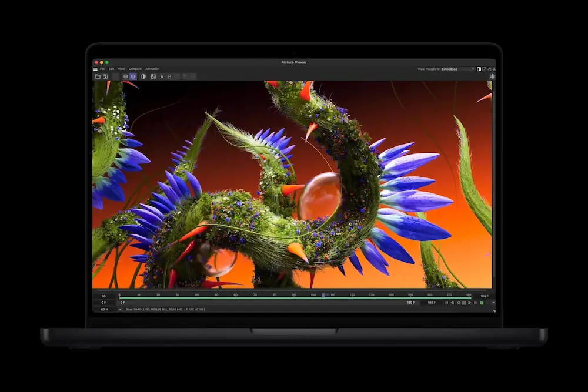Viewport: 588px width, 392px height.
Task: Open the dropdown arrow after playback controls
Action: pyautogui.click(x=493, y=303)
